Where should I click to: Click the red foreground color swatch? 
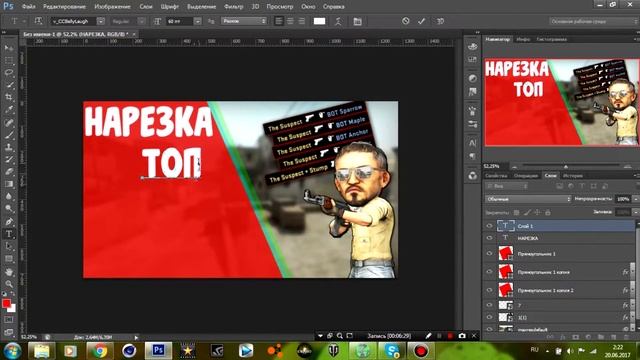[6, 303]
